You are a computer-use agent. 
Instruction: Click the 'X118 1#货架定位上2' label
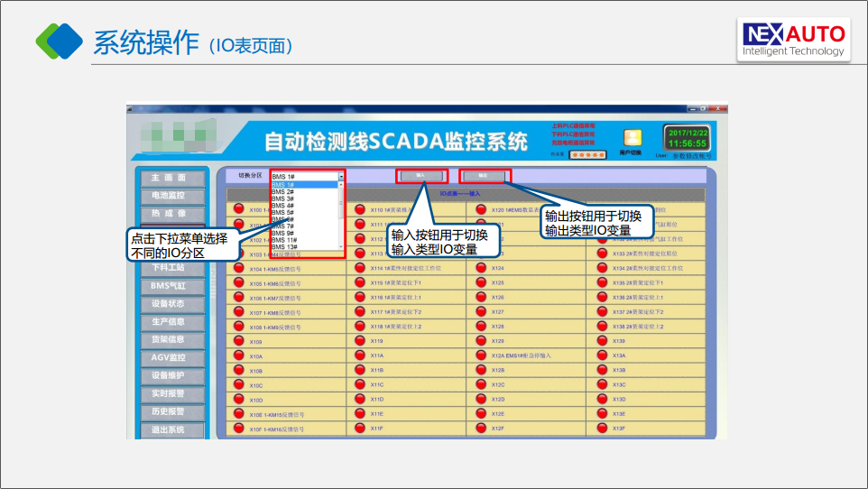coord(396,327)
